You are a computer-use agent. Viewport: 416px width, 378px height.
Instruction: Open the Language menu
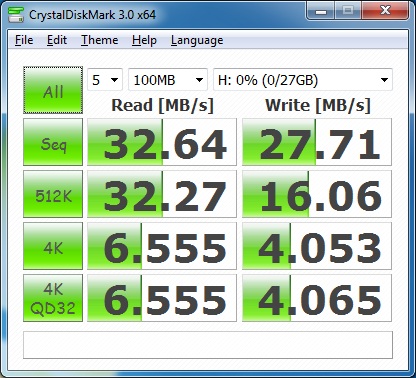pyautogui.click(x=197, y=40)
